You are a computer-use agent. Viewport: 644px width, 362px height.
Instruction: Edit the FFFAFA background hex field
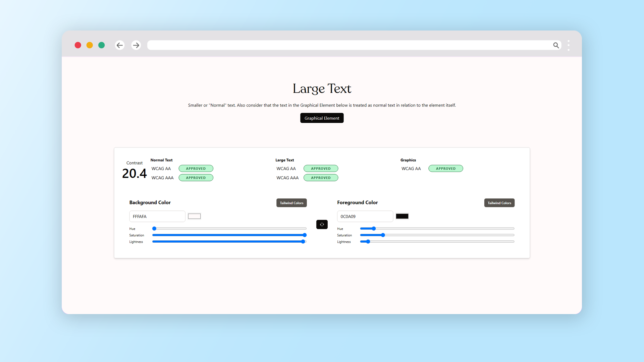point(157,216)
